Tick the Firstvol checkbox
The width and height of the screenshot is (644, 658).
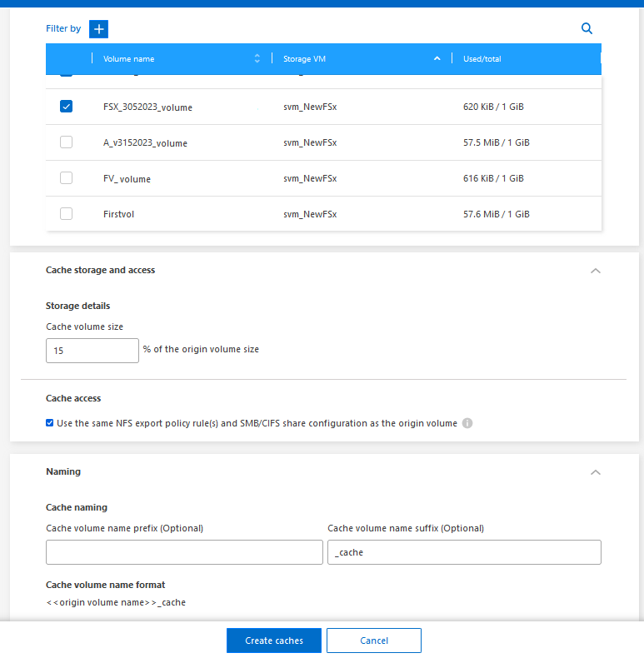[67, 214]
